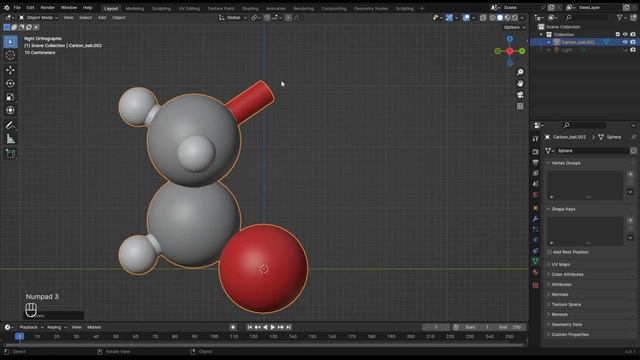Disable Light in renders camera icon

(x=633, y=50)
